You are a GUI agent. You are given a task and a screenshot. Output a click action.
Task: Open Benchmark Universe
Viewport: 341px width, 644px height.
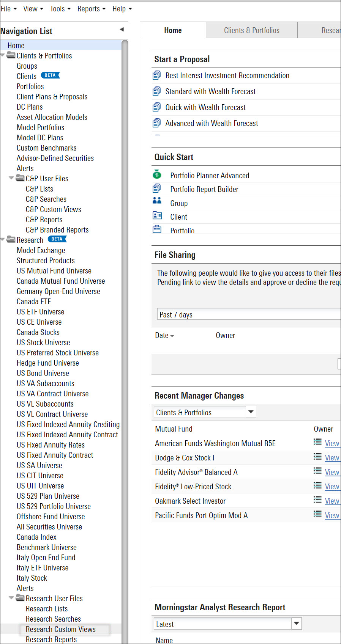[47, 547]
